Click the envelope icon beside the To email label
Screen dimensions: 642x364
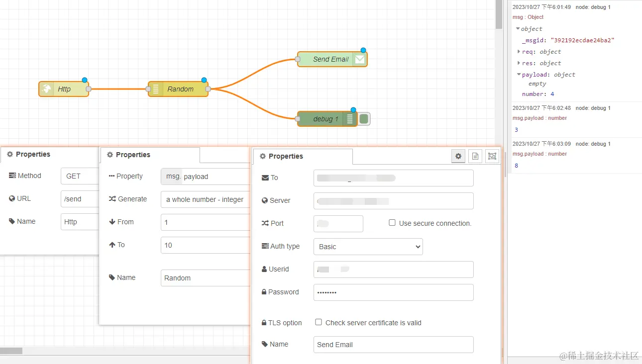[265, 178]
